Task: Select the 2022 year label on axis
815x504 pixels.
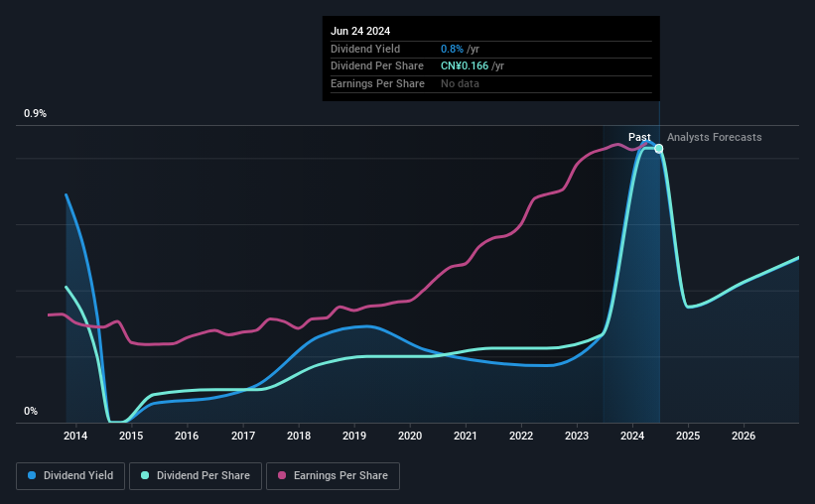Action: pyautogui.click(x=521, y=436)
